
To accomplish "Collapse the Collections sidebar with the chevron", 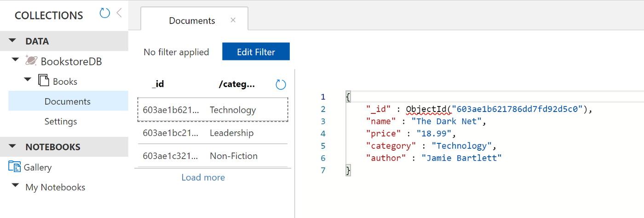I will pyautogui.click(x=119, y=13).
